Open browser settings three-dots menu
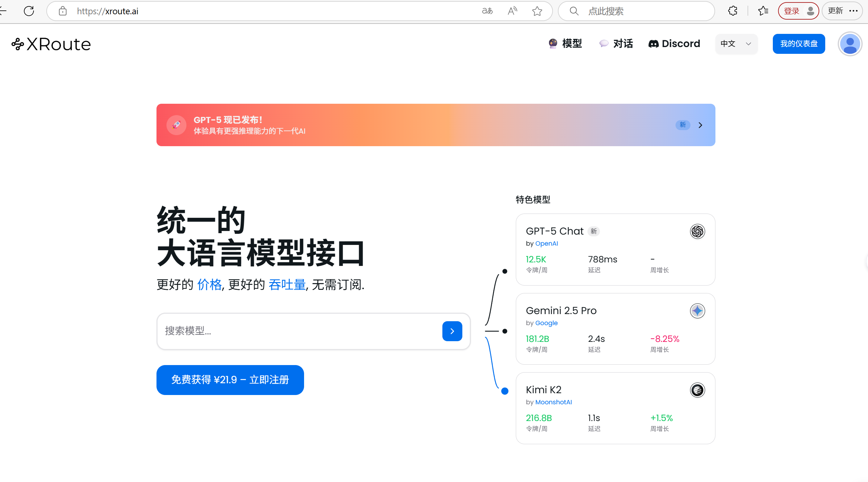The height and width of the screenshot is (482, 868). 853,11
